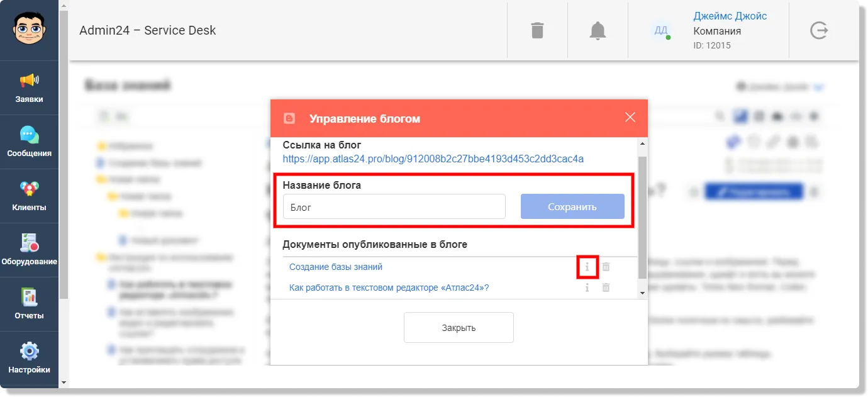
Task: Open Отчеты in the sidebar
Action: point(30,305)
